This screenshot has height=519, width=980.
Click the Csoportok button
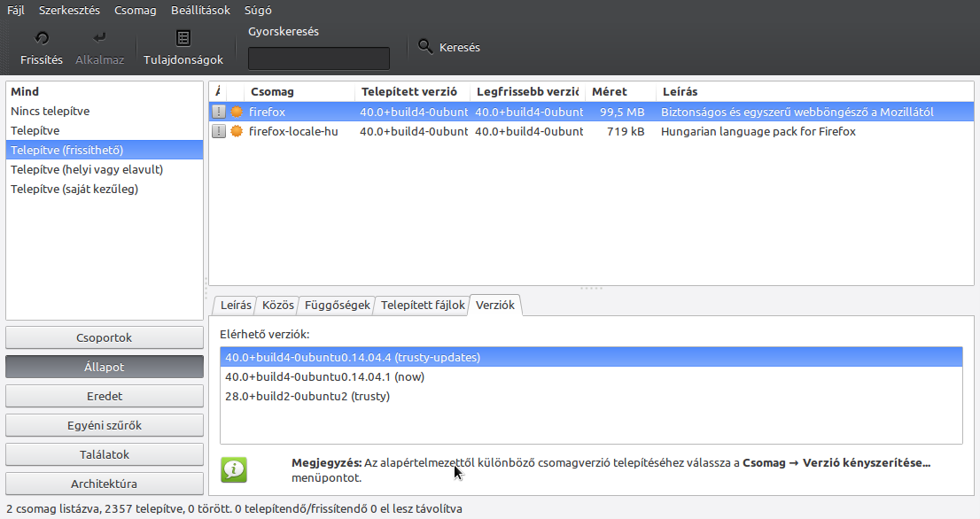point(105,337)
